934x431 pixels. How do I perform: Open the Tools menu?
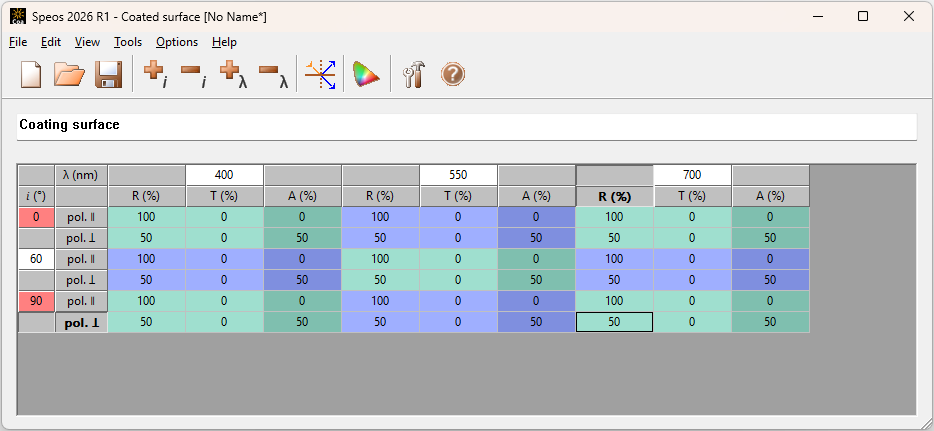(x=128, y=42)
